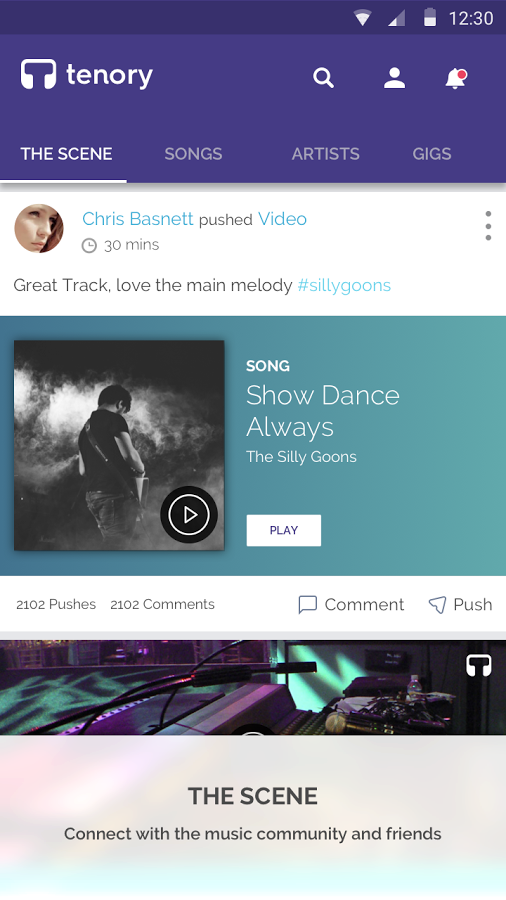
Task: Click the white PLAY button
Action: coord(284,530)
